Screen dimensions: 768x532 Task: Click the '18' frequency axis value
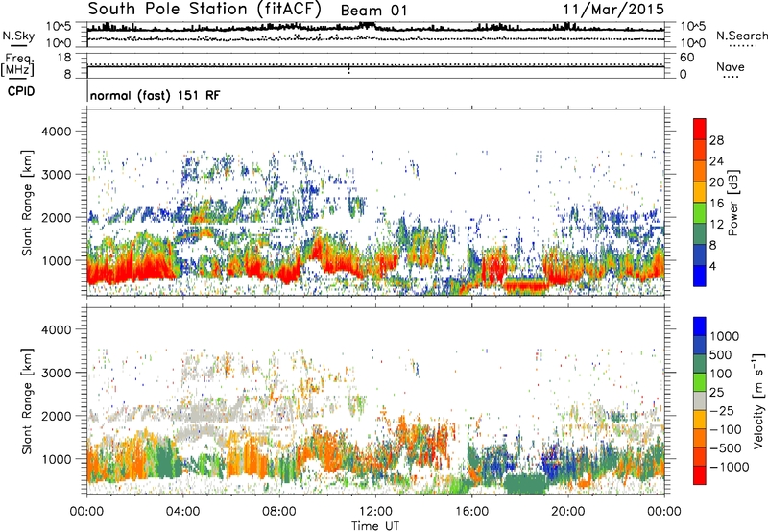click(64, 58)
